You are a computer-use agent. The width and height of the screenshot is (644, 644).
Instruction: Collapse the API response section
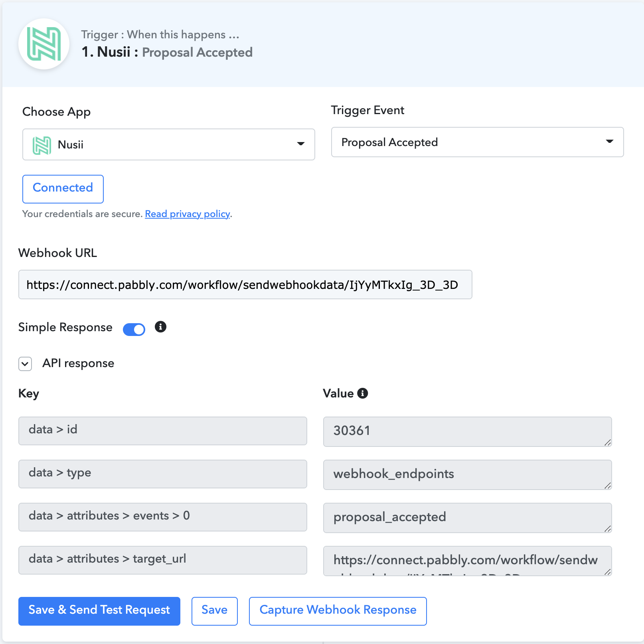point(25,363)
